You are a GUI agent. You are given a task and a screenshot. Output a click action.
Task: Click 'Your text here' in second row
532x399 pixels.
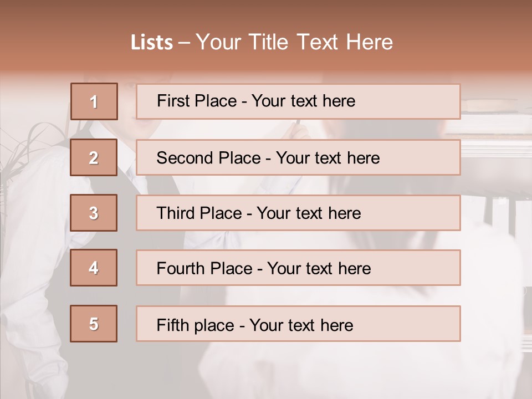click(328, 158)
